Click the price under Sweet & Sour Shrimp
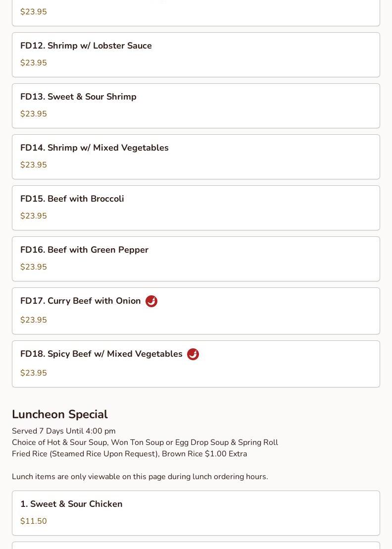The height and width of the screenshot is (549, 392). pyautogui.click(x=34, y=114)
